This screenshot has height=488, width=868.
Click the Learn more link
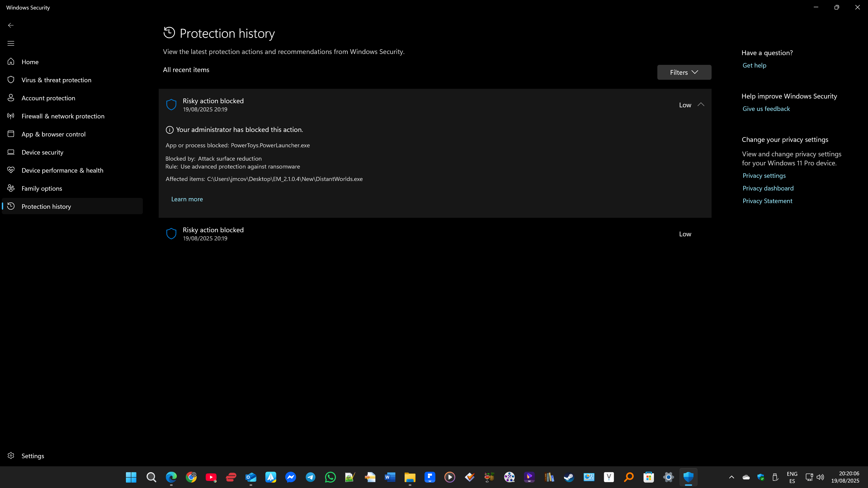click(x=187, y=199)
